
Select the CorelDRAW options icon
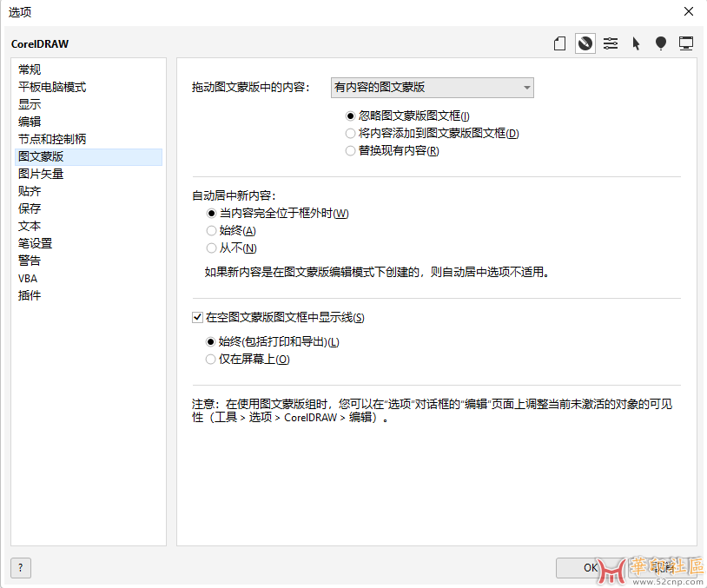(x=585, y=43)
